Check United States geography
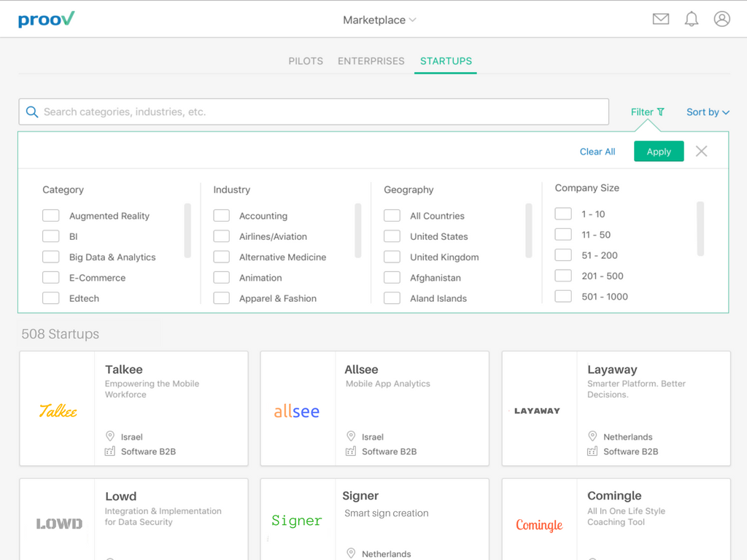This screenshot has width=747, height=560. point(392,236)
